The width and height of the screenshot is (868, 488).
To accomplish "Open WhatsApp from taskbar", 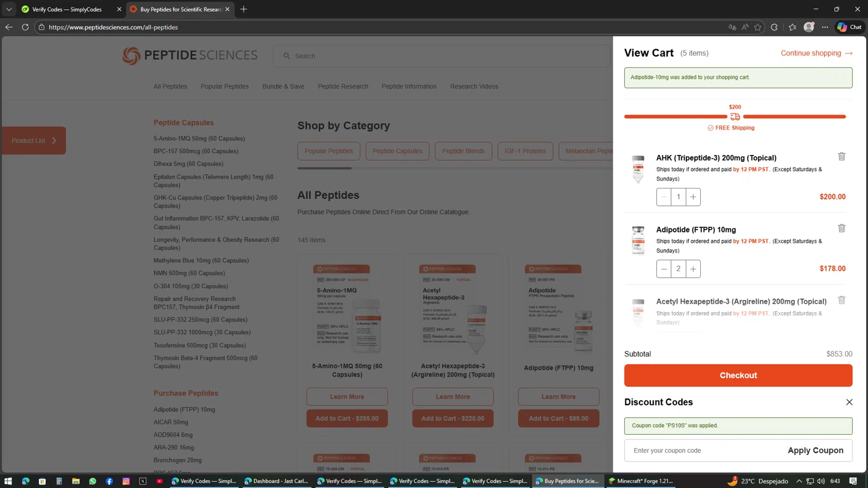I will tap(93, 481).
